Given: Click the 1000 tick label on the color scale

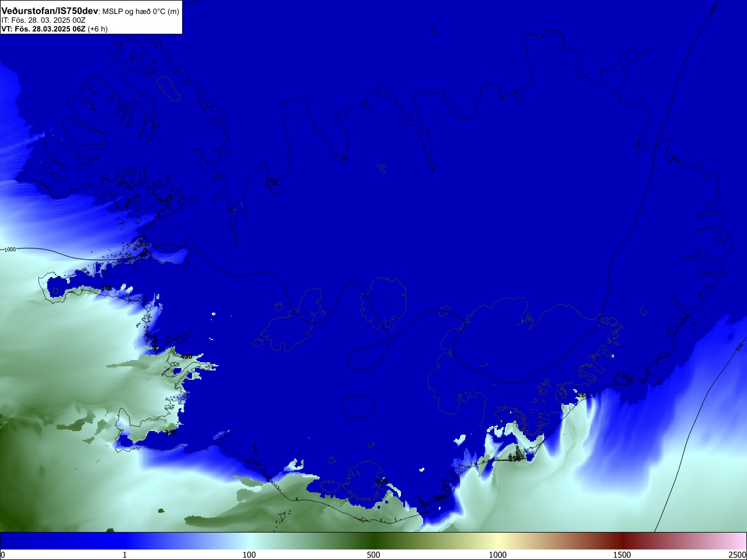Looking at the screenshot, I should coord(498,555).
